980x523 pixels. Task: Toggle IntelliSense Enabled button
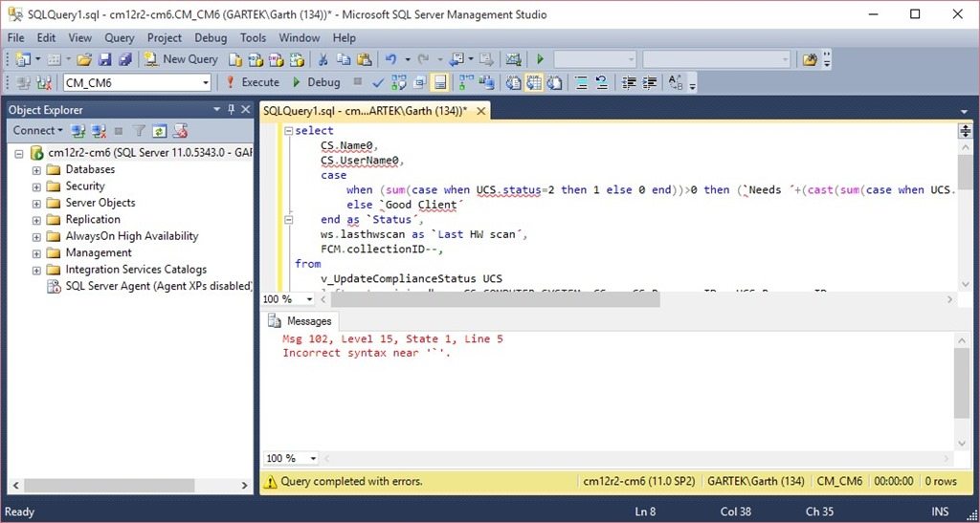(x=439, y=82)
